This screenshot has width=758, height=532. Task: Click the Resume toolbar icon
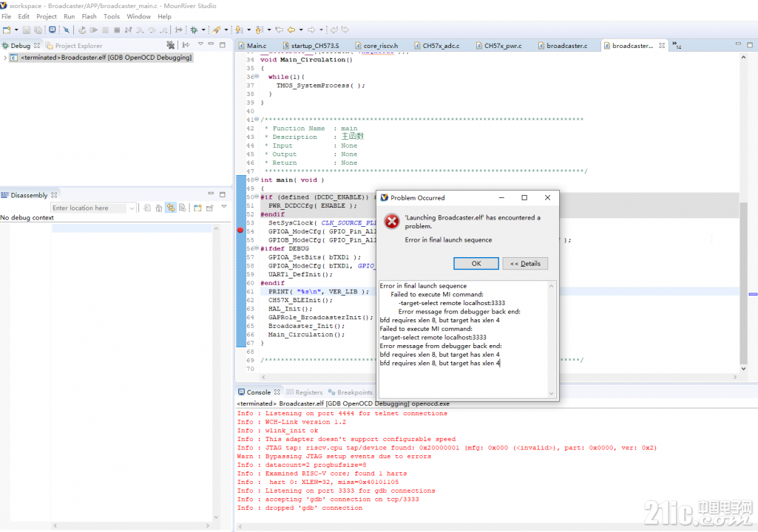pos(94,30)
